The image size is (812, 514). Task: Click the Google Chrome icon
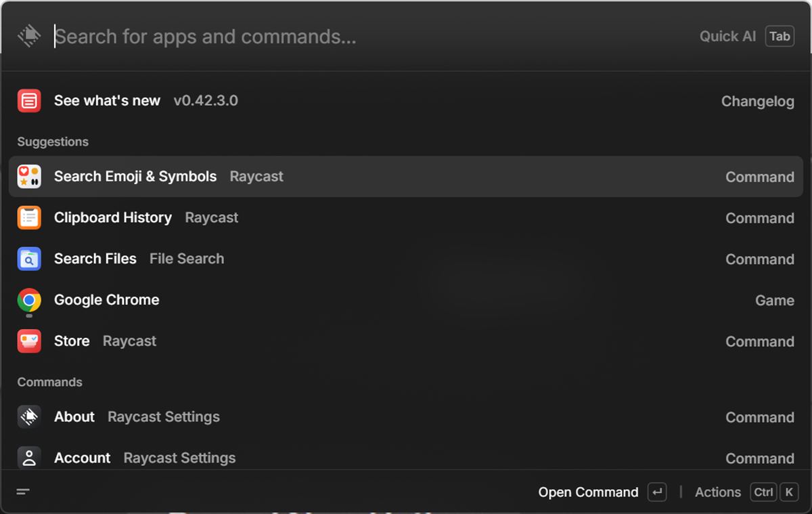click(29, 300)
